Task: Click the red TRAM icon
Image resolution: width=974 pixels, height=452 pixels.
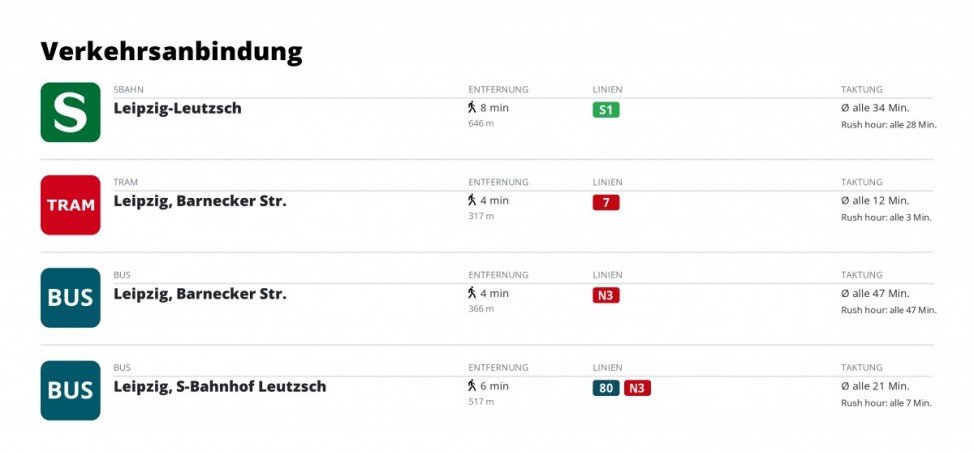Action: point(70,205)
